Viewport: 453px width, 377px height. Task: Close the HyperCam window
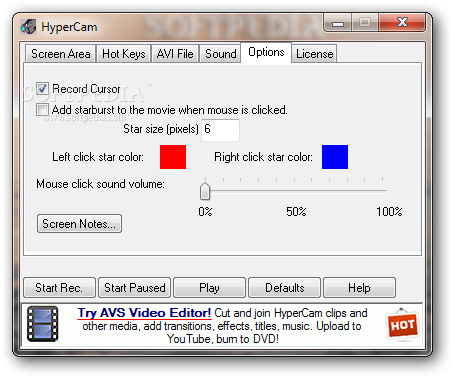(x=402, y=22)
